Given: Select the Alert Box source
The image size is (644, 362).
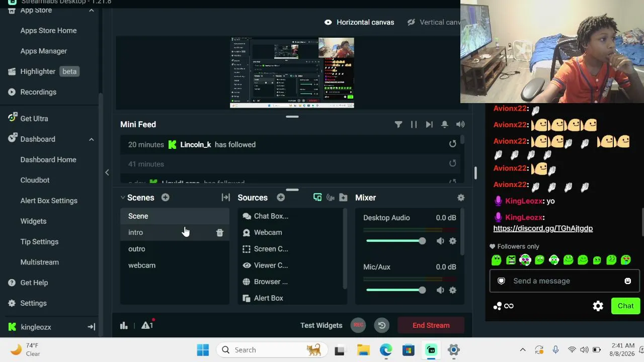Looking at the screenshot, I should click(290, 298).
